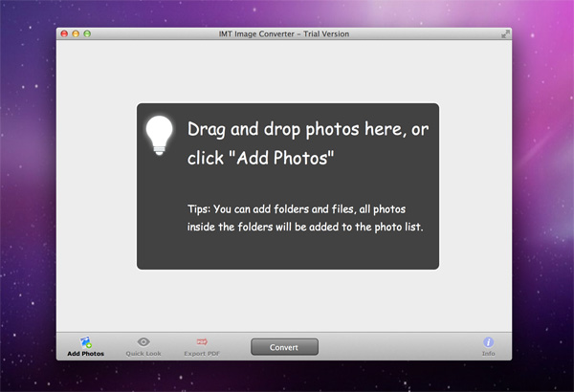Viewport: 574px width, 392px height.
Task: Enter full screen via title bar arrows
Action: click(x=505, y=34)
